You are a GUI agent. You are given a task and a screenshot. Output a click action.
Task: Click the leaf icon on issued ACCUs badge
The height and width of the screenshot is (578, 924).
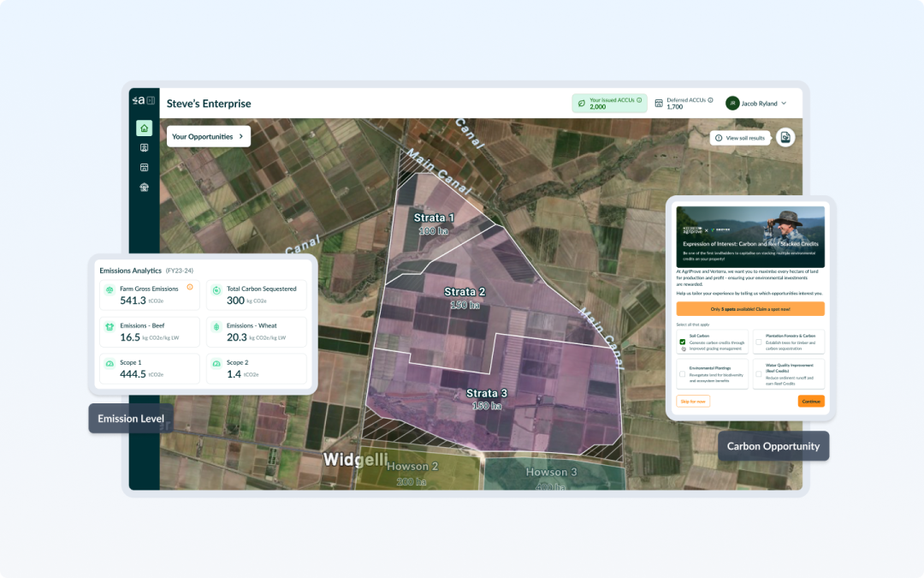point(580,103)
